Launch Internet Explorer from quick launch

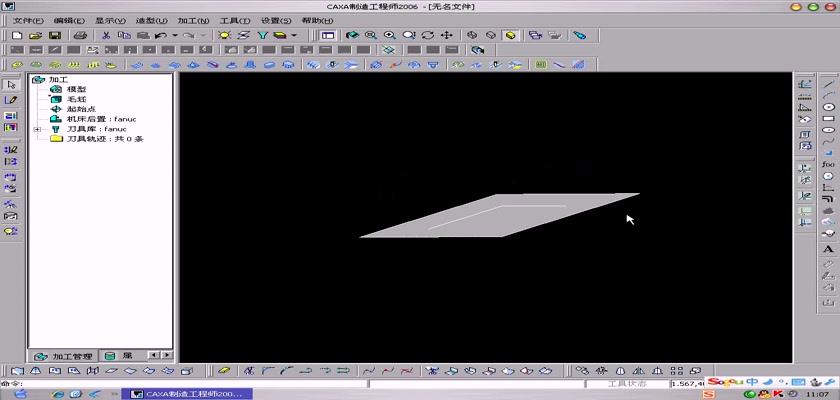(x=58, y=394)
